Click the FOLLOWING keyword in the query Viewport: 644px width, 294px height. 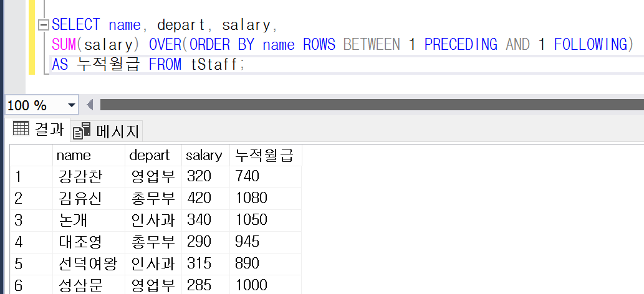point(590,44)
